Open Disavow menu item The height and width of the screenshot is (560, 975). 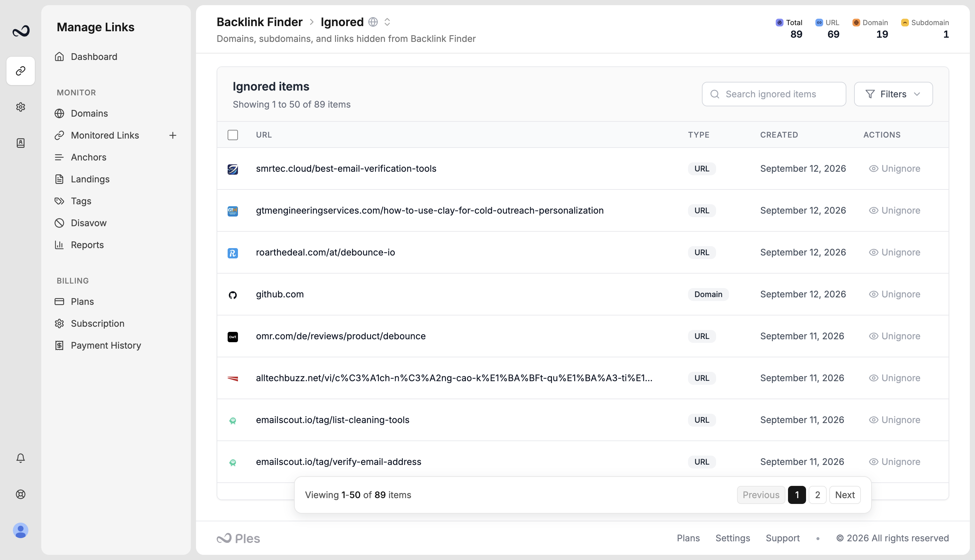81,223
